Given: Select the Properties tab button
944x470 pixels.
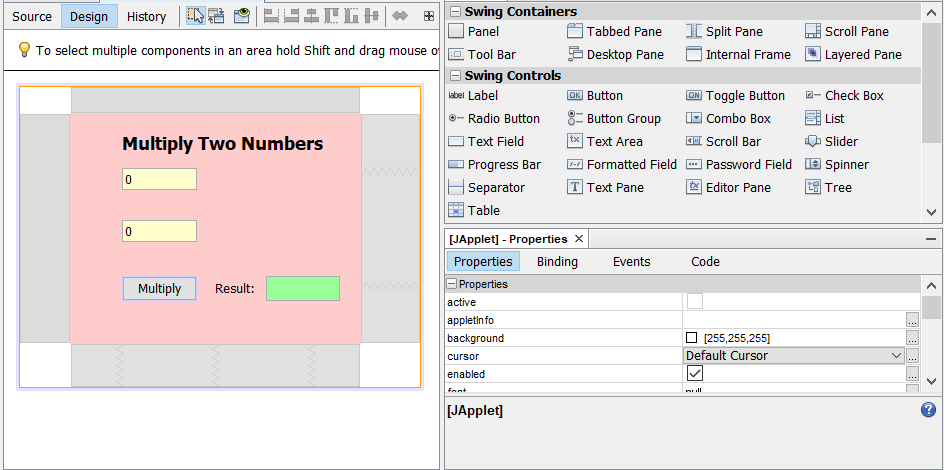Looking at the screenshot, I should coord(483,262).
